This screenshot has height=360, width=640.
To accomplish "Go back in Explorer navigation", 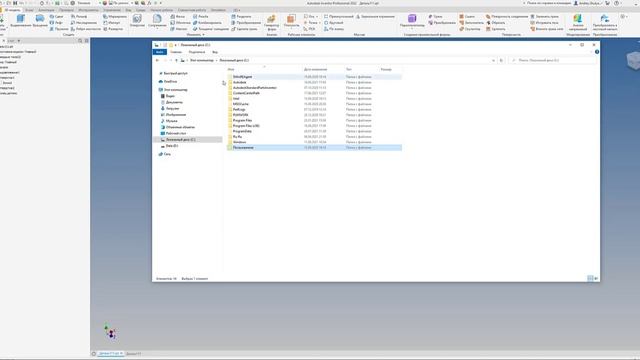I will (158, 60).
